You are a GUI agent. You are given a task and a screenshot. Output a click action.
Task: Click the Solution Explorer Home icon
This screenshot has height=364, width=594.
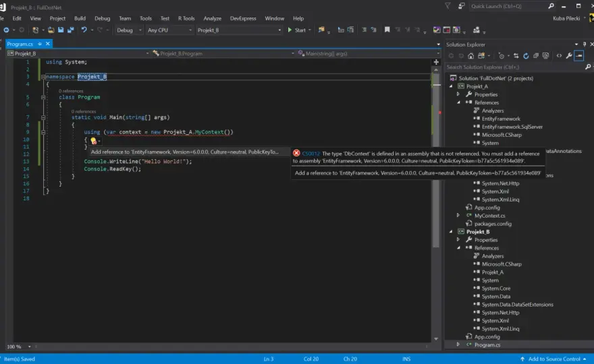point(470,56)
